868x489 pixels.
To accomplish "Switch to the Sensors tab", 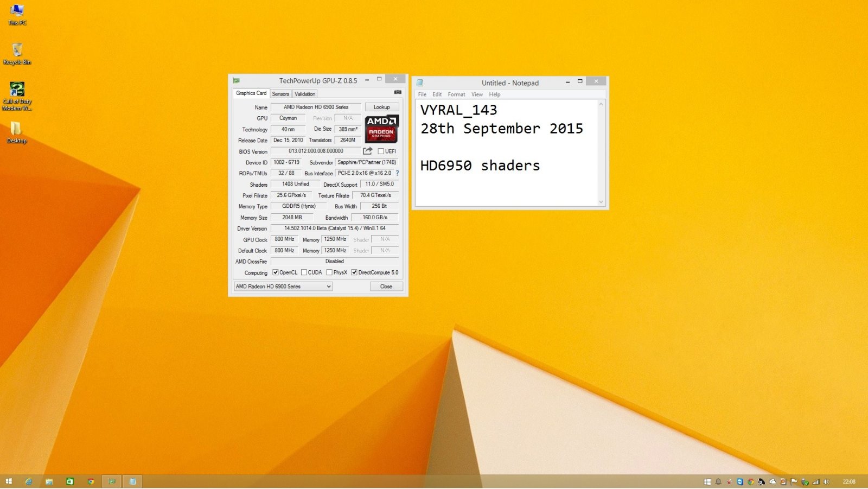I will pos(280,94).
